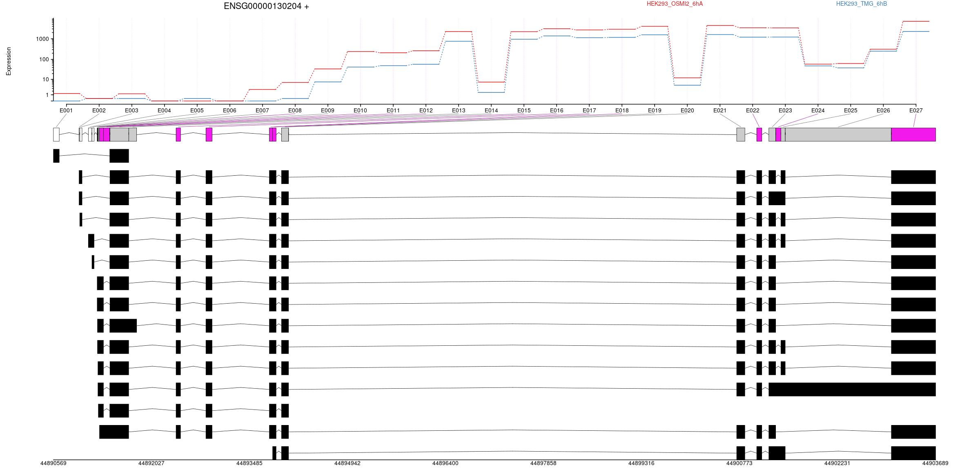Click exon label E008
Screen dimensions: 980x470
point(295,110)
